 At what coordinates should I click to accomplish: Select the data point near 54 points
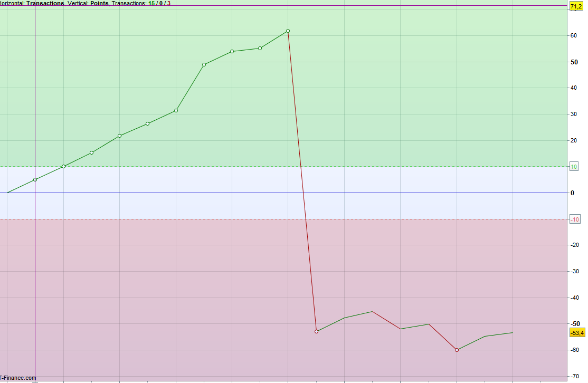tap(232, 51)
